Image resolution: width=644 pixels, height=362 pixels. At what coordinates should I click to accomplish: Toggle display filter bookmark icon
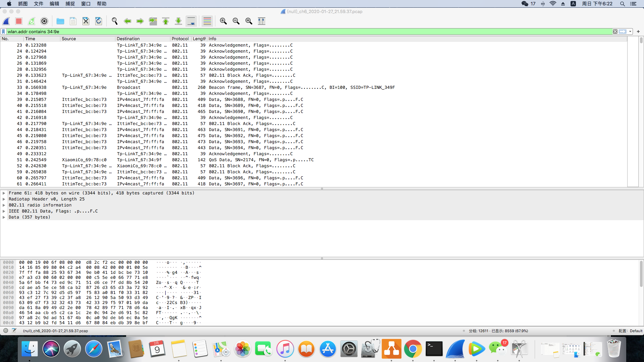coord(3,32)
